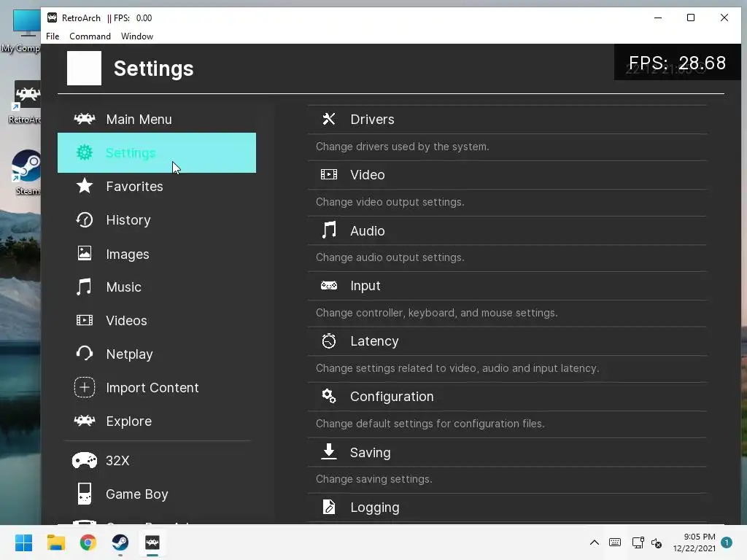Click the History clock icon
The image size is (747, 560).
[x=85, y=219]
